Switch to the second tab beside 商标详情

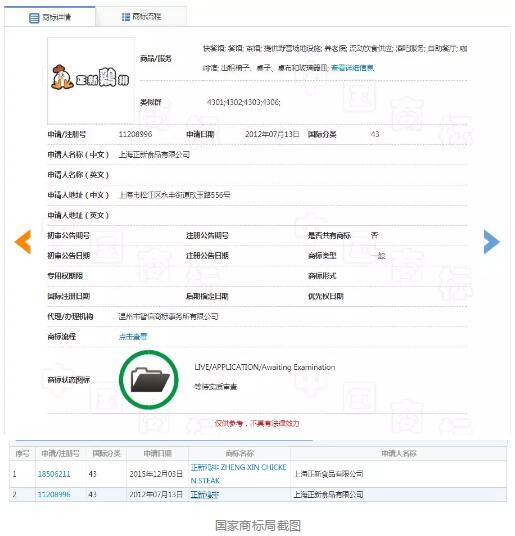141,17
